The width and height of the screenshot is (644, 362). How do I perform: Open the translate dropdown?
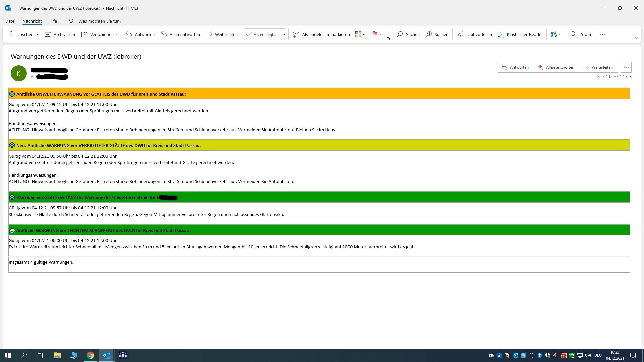pos(556,34)
